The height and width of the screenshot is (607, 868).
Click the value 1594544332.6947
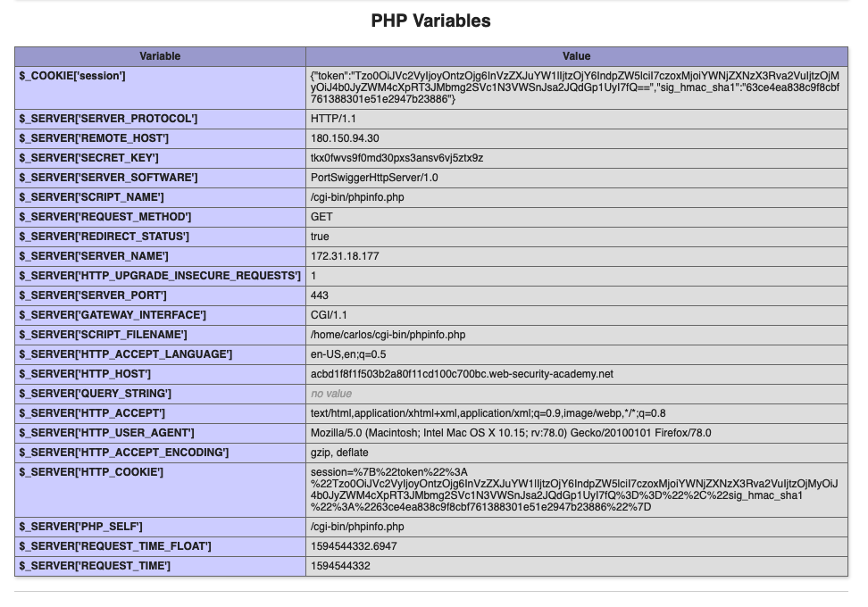[x=354, y=546]
